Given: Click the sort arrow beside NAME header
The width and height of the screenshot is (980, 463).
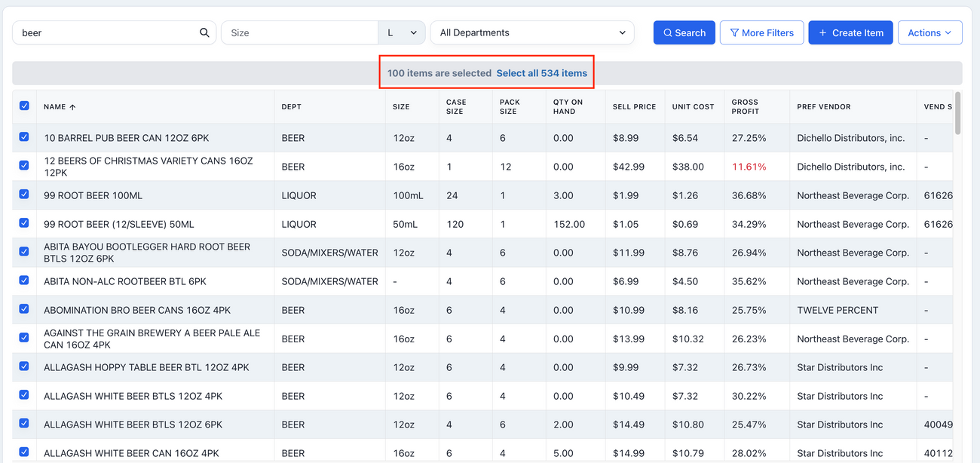Looking at the screenshot, I should click(73, 107).
